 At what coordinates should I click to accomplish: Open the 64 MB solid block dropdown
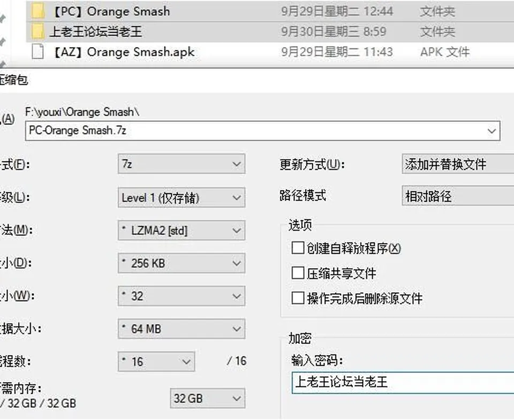tap(182, 329)
